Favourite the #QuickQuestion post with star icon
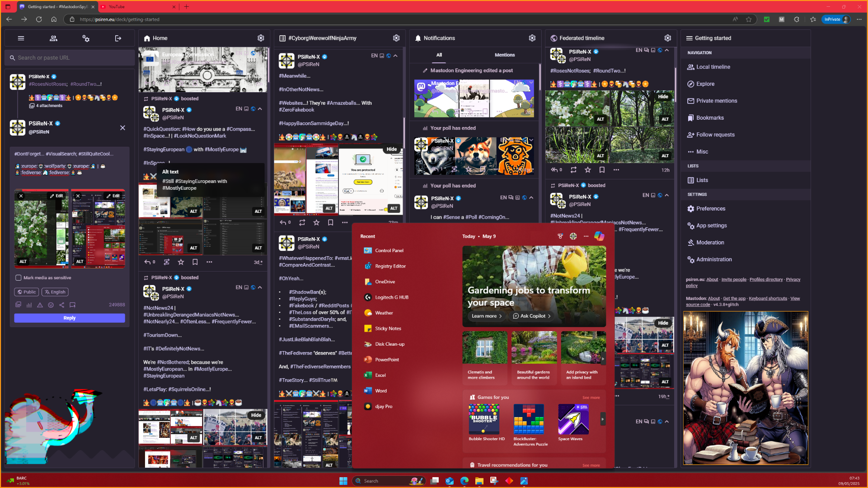The image size is (868, 488). [181, 262]
